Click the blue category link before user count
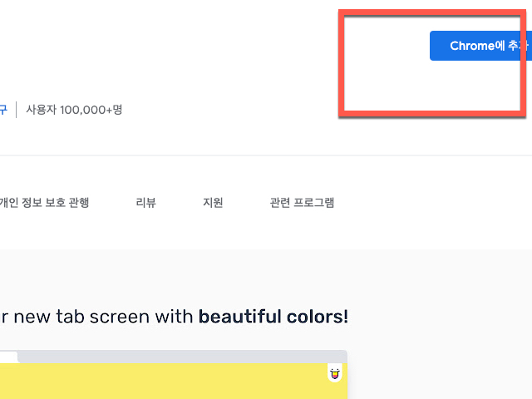 tap(3, 110)
